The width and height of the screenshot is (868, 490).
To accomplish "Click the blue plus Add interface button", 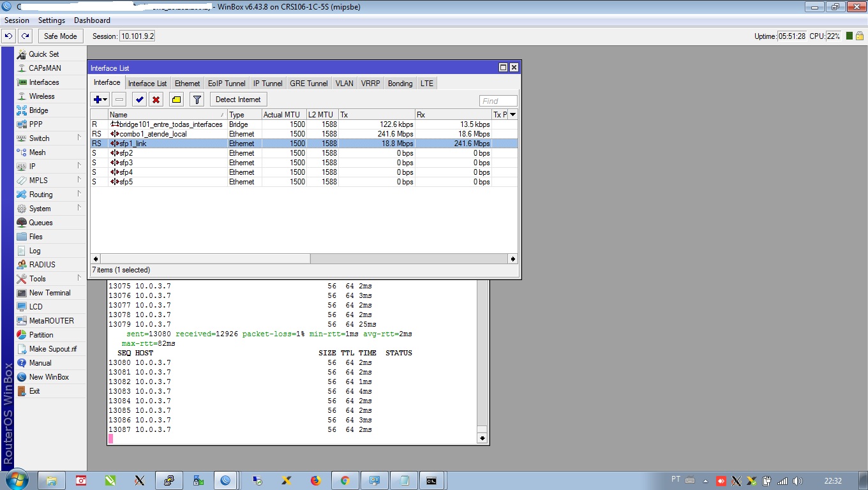I will click(x=100, y=100).
